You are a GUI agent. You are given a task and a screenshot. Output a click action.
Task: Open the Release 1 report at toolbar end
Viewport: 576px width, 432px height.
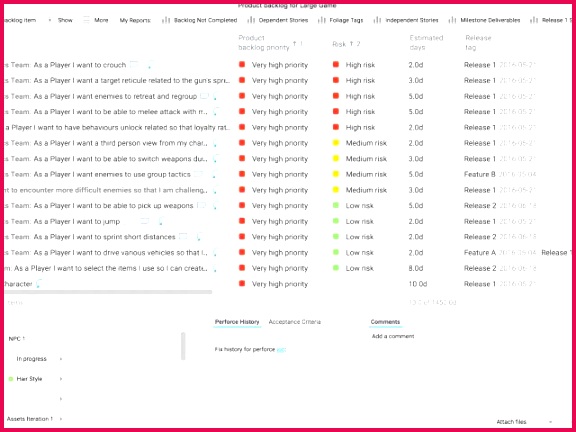pyautogui.click(x=551, y=20)
